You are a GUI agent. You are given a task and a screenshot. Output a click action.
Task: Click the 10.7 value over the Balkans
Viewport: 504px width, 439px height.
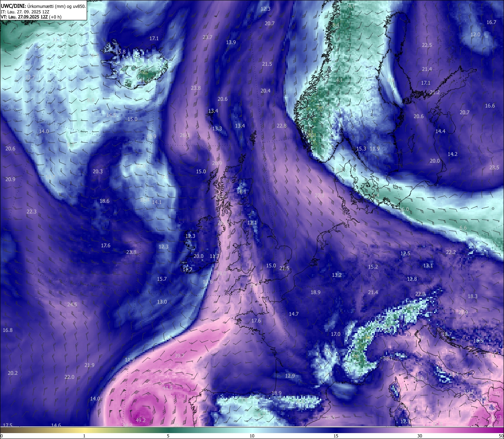click(x=447, y=334)
